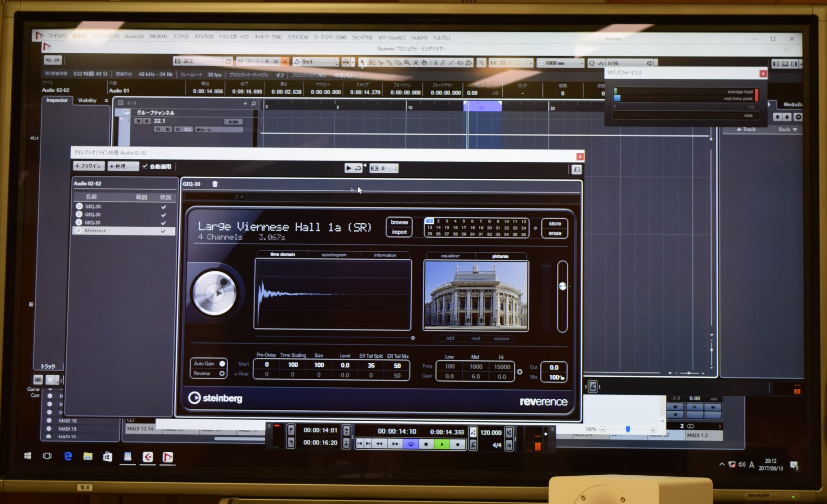
Task: Toggle Read automation R on track 22.1
Action: pos(158,129)
